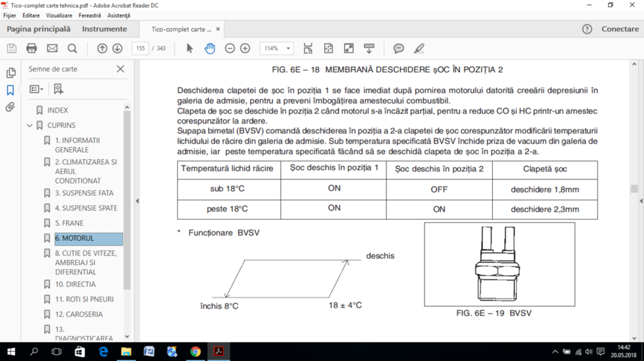This screenshot has height=361, width=644.
Task: Open the find text magnifier tool
Action: click(72, 48)
